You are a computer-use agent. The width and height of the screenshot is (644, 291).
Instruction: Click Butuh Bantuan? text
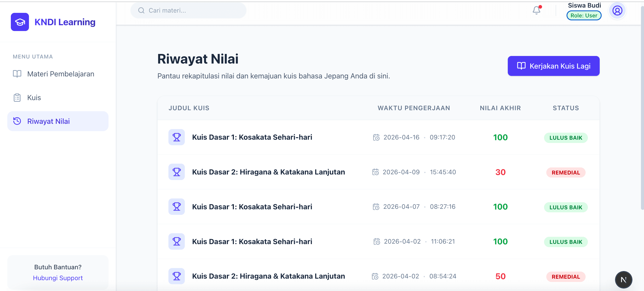[58, 267]
